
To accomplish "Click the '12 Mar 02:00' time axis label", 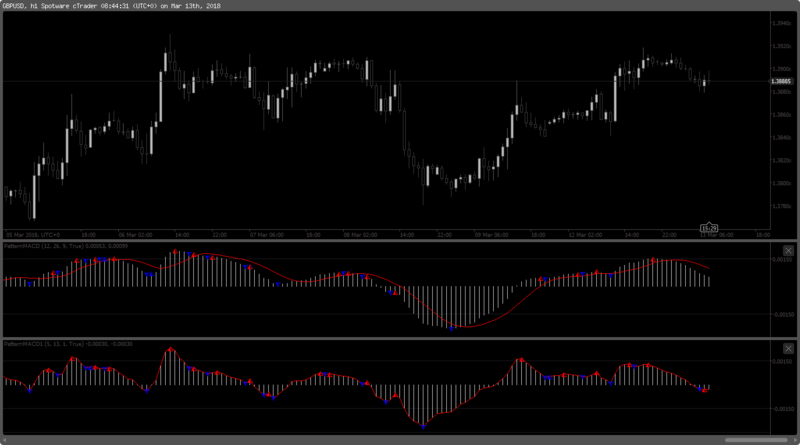I will 585,235.
